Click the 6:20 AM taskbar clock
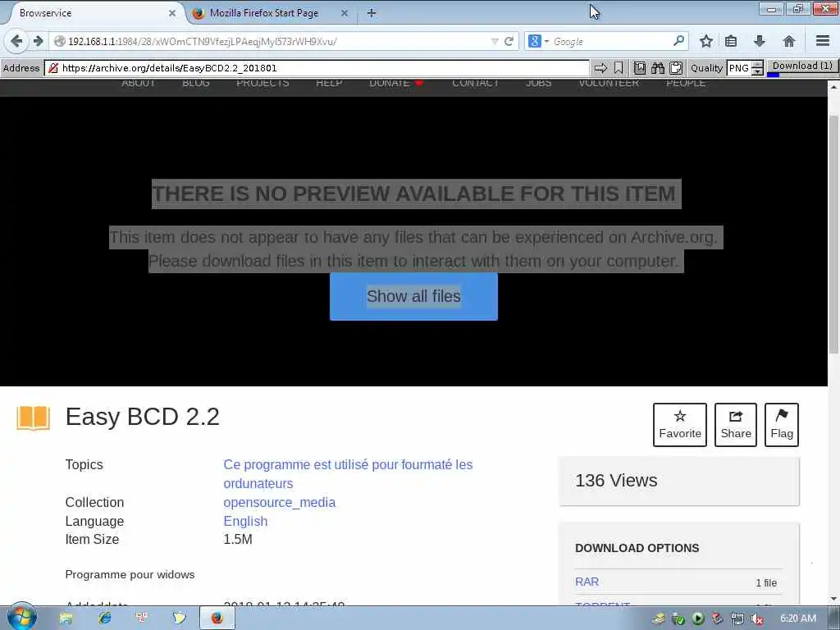Image resolution: width=840 pixels, height=630 pixels. (x=797, y=619)
